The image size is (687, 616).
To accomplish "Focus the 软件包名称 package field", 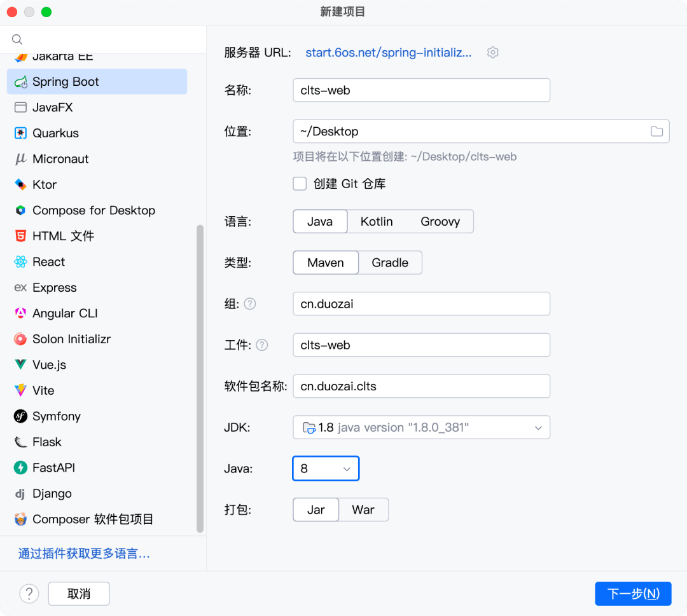I will pyautogui.click(x=422, y=386).
